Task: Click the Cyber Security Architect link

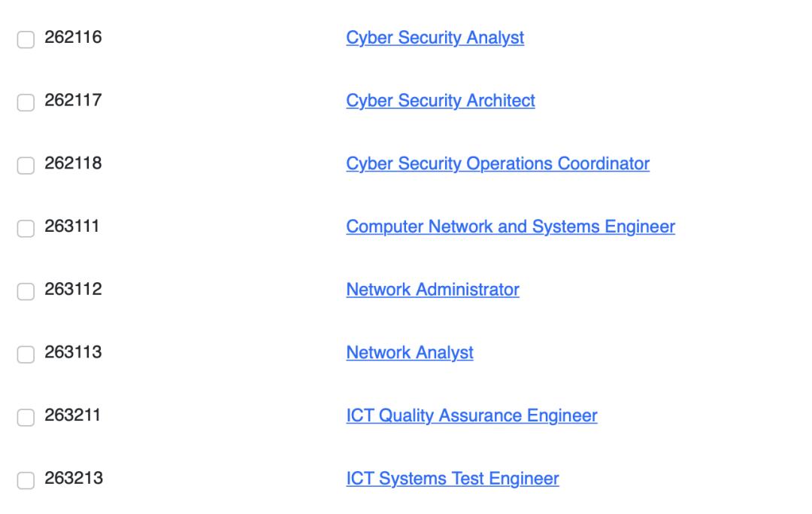Action: tap(441, 101)
